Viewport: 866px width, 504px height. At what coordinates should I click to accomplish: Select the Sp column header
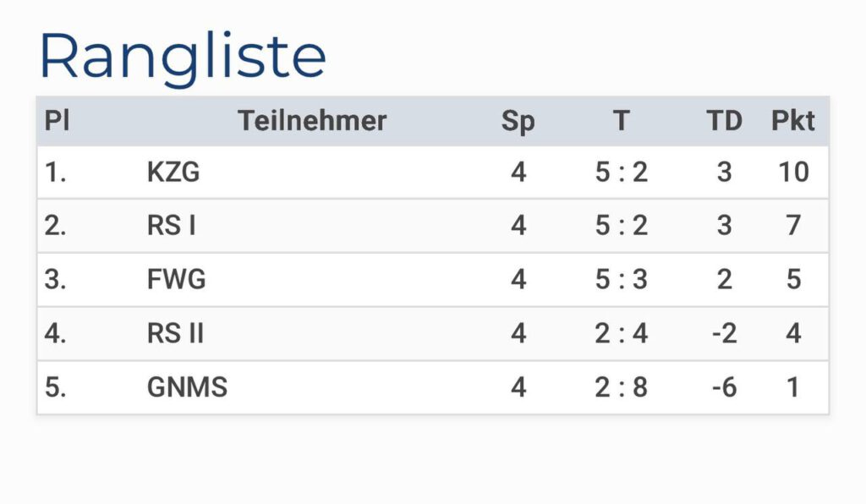[518, 121]
